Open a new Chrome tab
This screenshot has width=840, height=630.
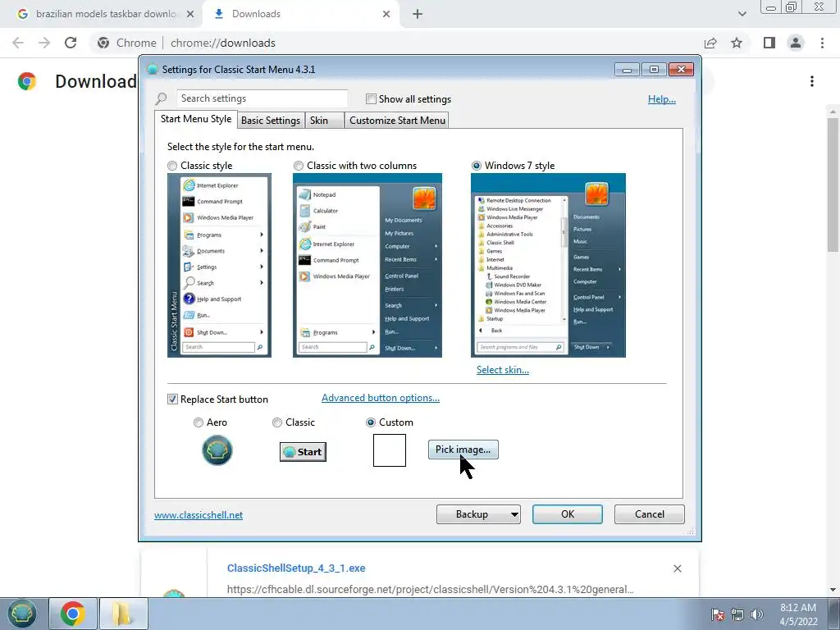tap(418, 14)
